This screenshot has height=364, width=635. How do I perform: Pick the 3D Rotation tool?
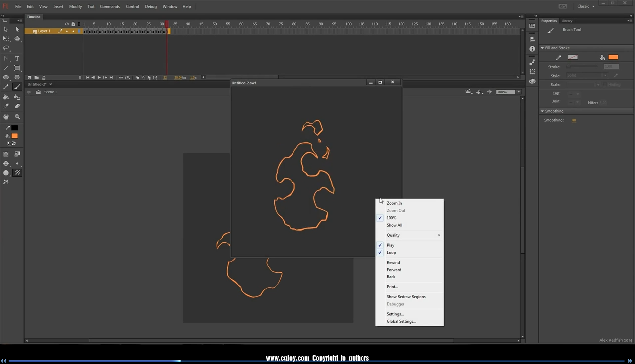[x=17, y=39]
